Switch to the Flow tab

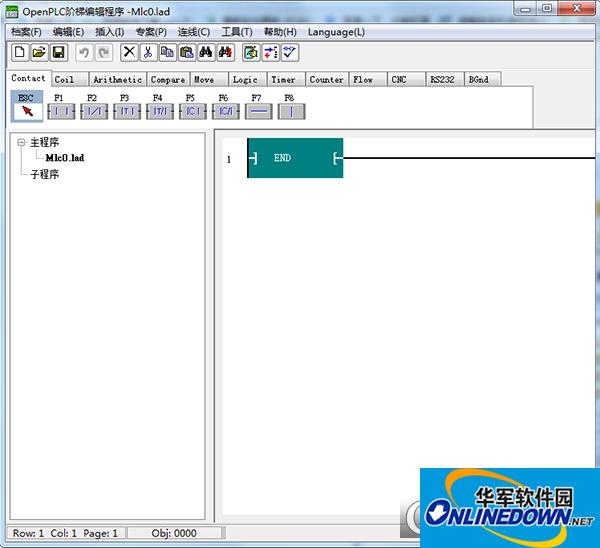pyautogui.click(x=368, y=80)
